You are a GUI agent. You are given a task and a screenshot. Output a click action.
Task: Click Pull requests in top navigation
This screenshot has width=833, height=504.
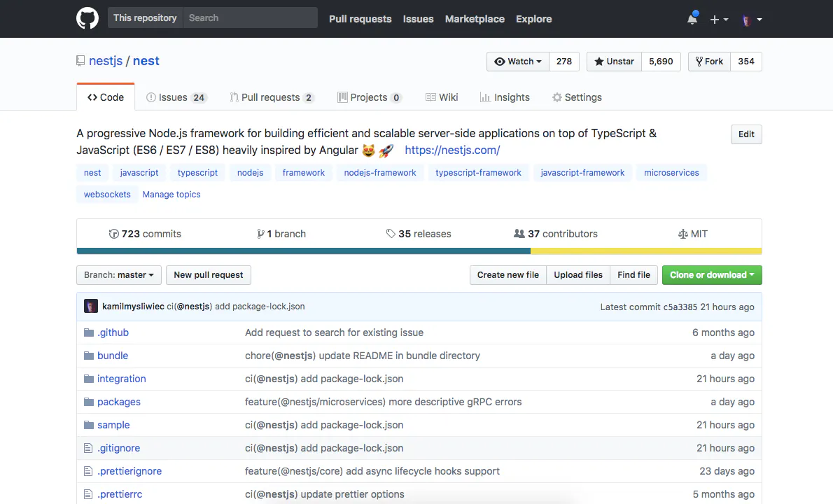[360, 19]
